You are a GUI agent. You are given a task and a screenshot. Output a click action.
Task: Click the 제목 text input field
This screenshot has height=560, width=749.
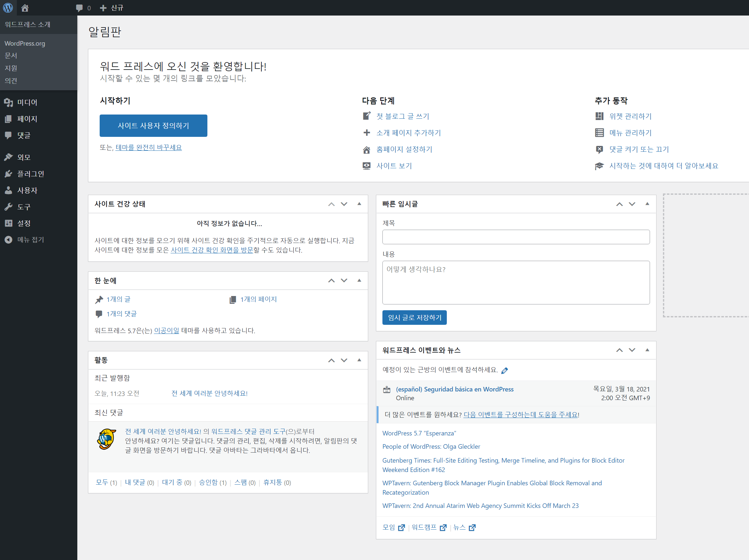[x=516, y=237]
